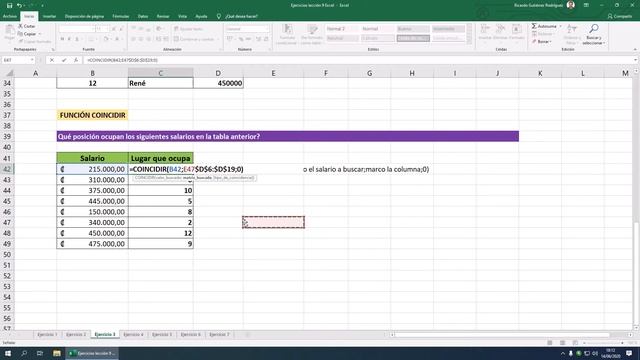Open the Ejercicio 1 sheet tab
Image resolution: width=640 pixels, height=360 pixels.
47,334
